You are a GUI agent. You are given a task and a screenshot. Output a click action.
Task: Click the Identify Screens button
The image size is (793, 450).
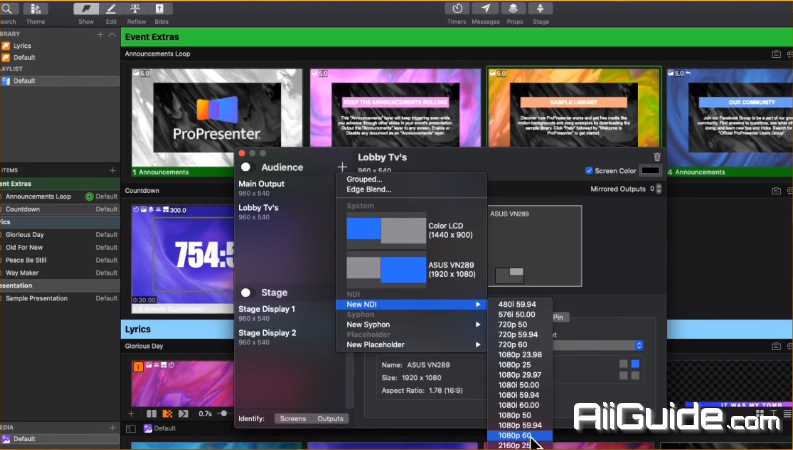click(x=293, y=418)
